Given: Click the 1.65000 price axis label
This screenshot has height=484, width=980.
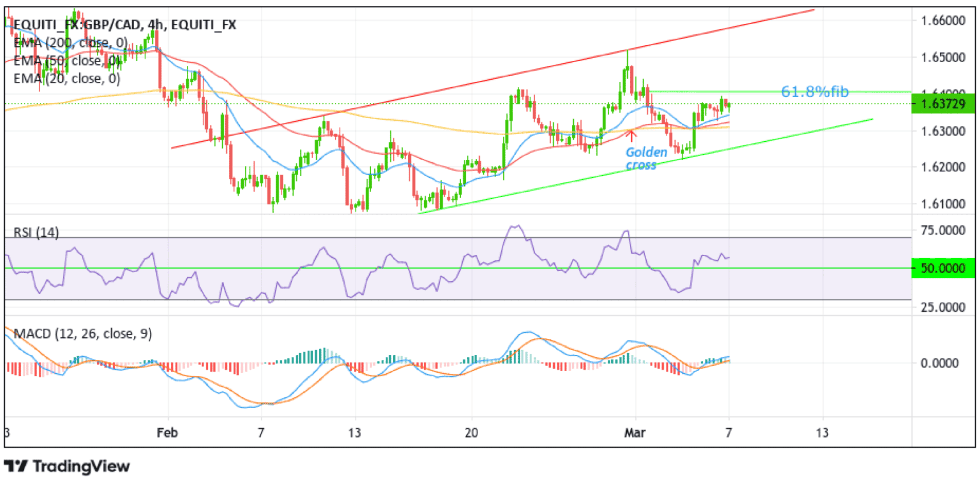Looking at the screenshot, I should point(943,57).
